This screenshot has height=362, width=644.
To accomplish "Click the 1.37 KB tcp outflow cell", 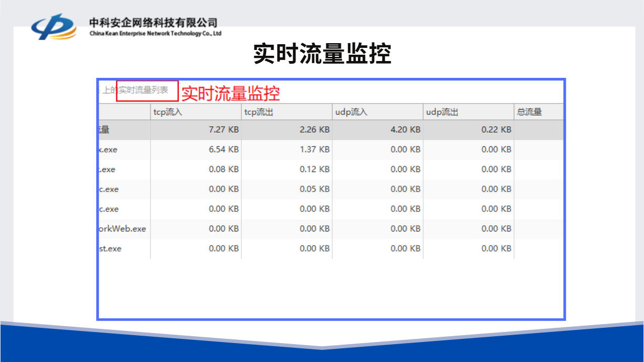I will click(314, 149).
